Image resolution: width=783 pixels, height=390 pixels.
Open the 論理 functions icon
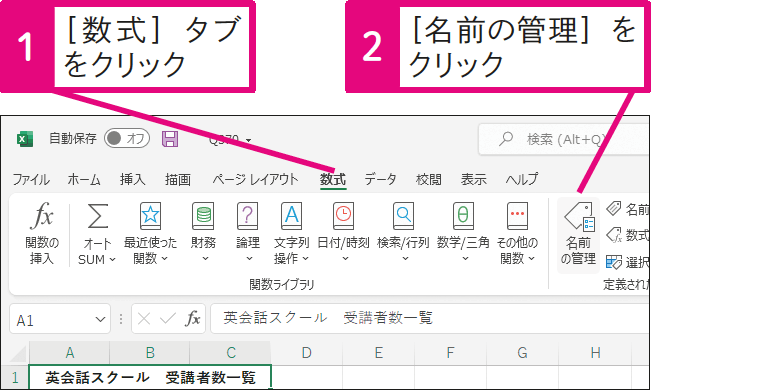tap(248, 216)
